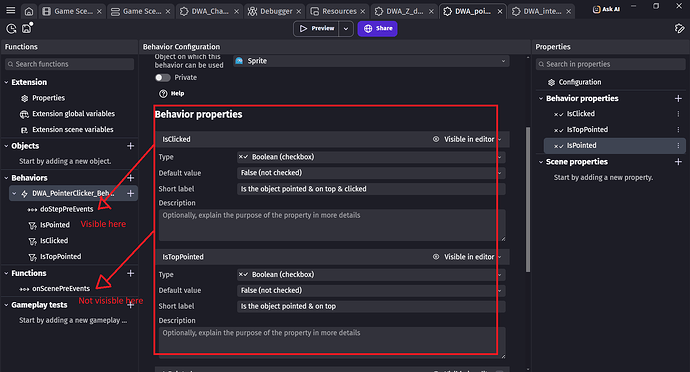The height and width of the screenshot is (372, 690).
Task: Open IsClicked Default value dropdown
Action: 371,173
